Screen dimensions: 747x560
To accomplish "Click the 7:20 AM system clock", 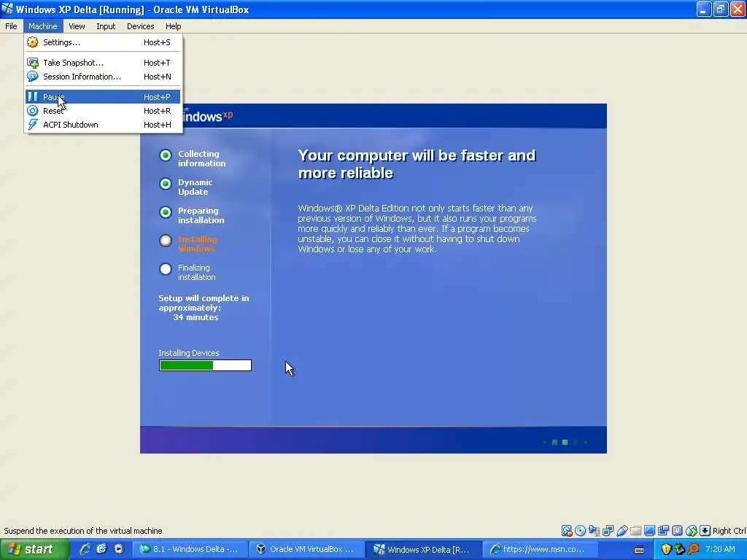I will point(720,549).
